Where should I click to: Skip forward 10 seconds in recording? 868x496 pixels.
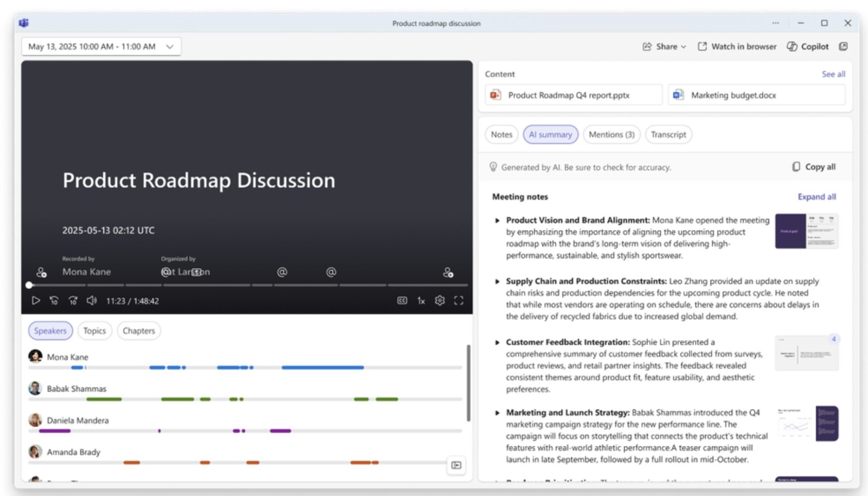click(x=73, y=301)
